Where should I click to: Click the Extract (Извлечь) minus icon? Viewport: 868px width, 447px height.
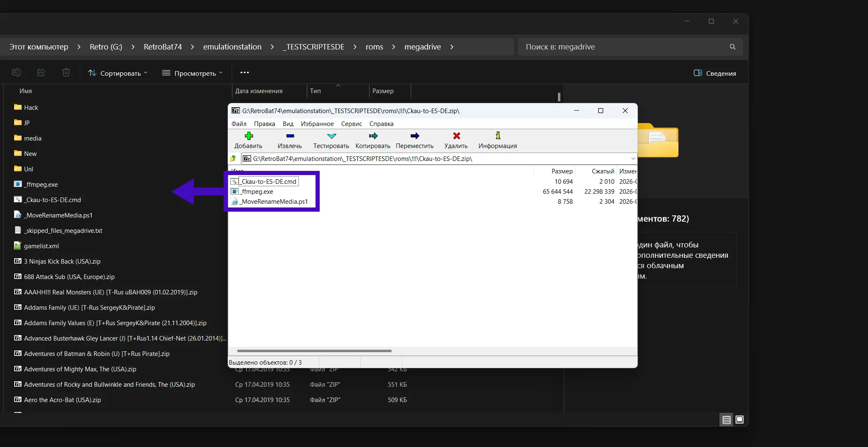point(290,136)
